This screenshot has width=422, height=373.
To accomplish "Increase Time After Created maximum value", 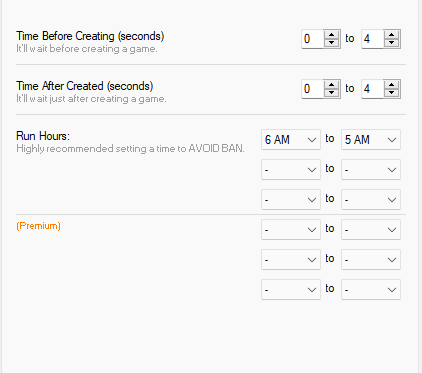I will pyautogui.click(x=391, y=85).
